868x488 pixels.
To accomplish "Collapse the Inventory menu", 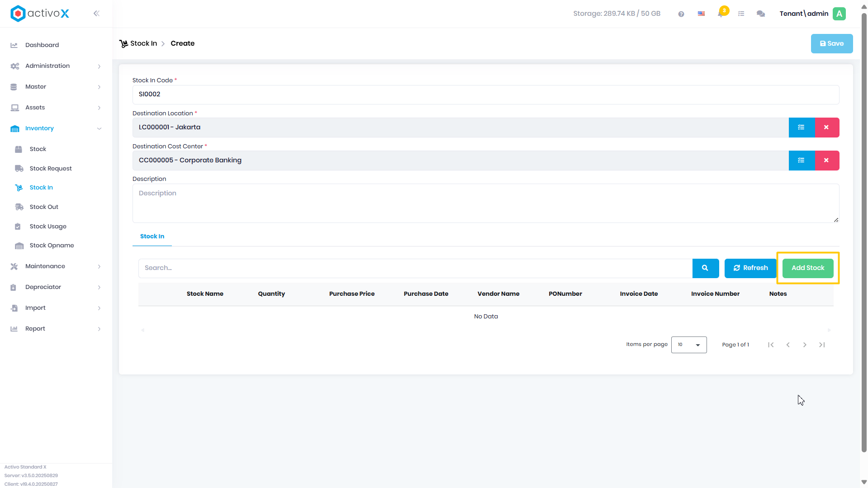I will click(x=56, y=128).
